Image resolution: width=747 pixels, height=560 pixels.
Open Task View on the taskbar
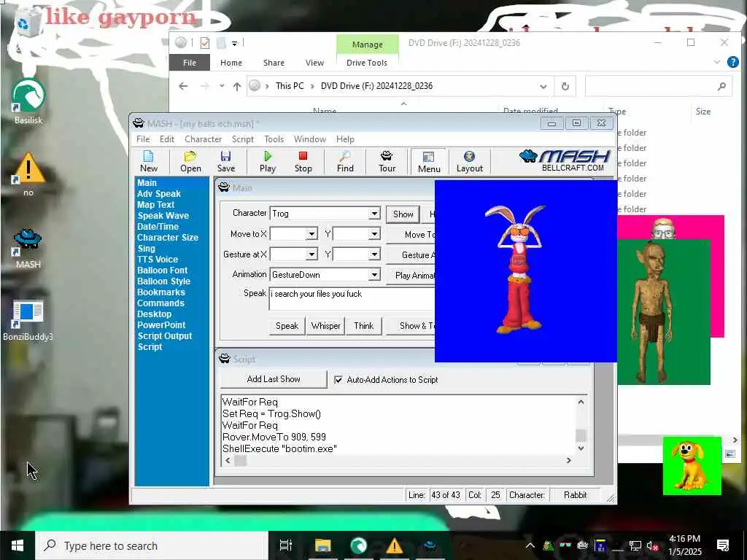point(285,545)
